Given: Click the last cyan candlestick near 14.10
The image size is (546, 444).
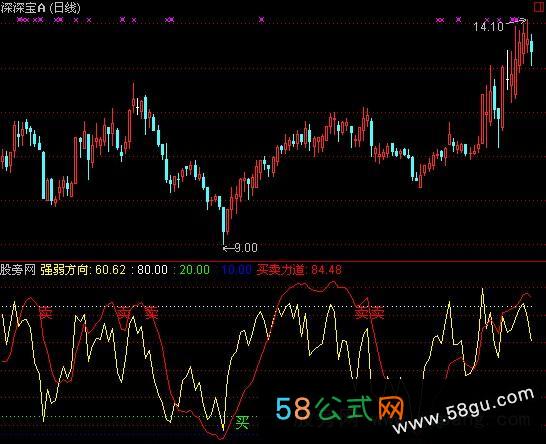Looking at the screenshot, I should [x=532, y=49].
